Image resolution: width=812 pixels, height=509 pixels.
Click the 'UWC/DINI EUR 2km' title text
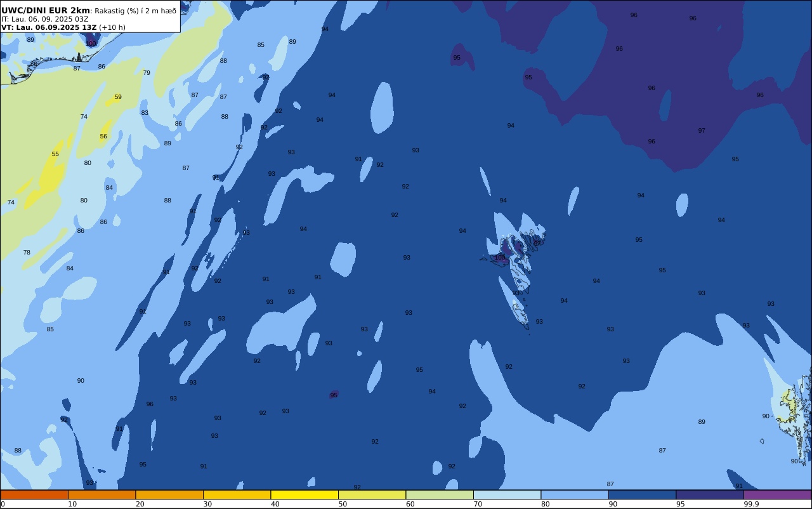coord(46,11)
